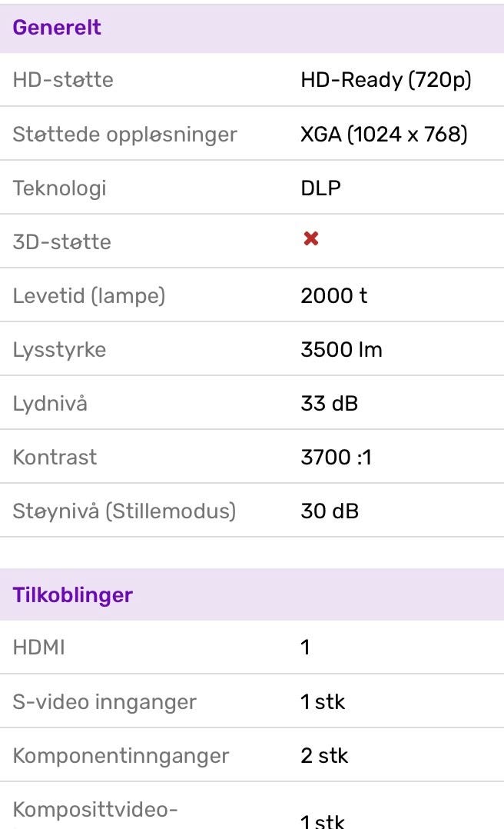Select the DLP technology value

tap(320, 188)
